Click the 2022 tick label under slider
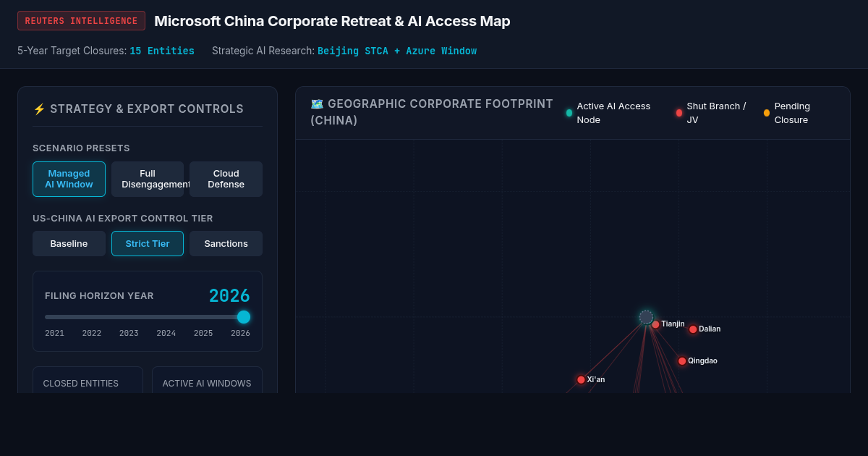The width and height of the screenshot is (868, 456). 92,333
